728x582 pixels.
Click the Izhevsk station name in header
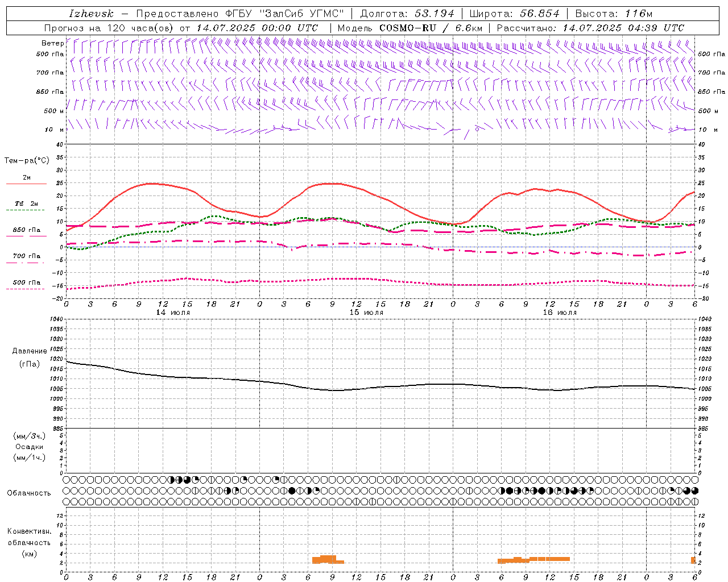(x=91, y=14)
